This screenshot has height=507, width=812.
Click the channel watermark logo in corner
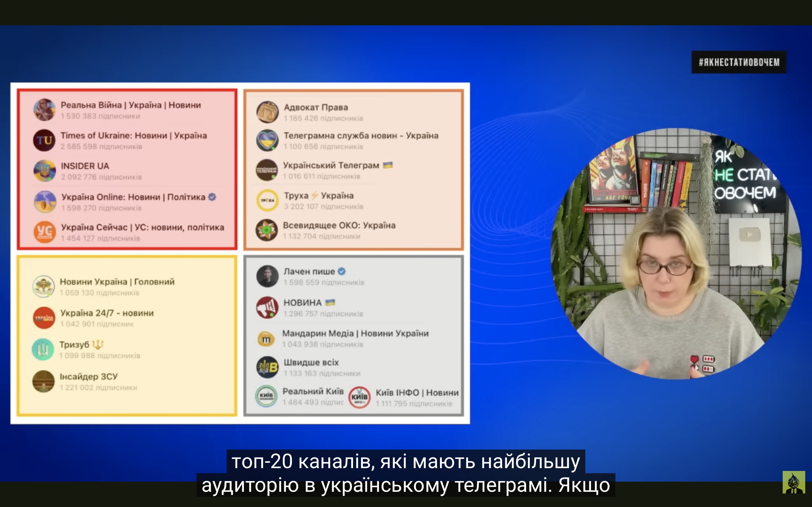tap(794, 482)
